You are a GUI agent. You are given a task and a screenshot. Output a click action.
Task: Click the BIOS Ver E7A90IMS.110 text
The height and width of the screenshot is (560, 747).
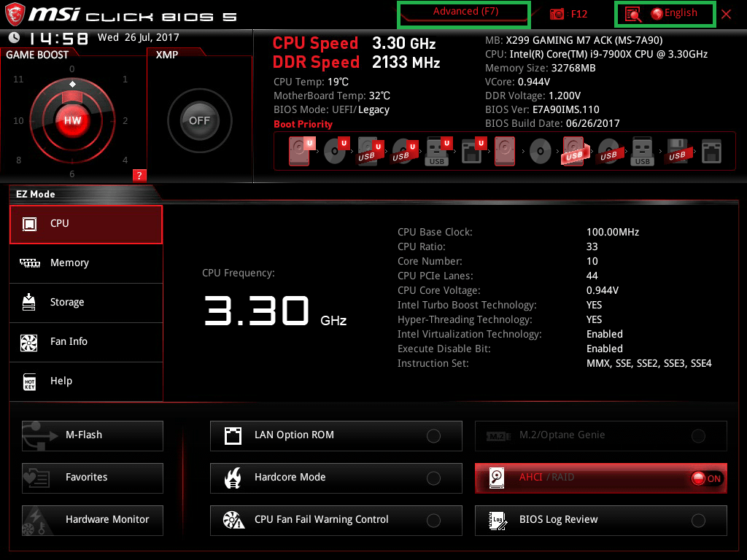click(542, 109)
